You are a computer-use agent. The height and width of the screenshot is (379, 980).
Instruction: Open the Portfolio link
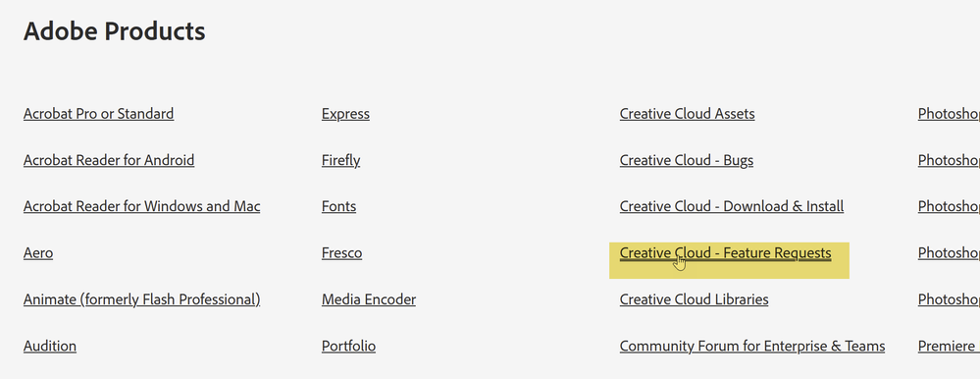pos(349,346)
